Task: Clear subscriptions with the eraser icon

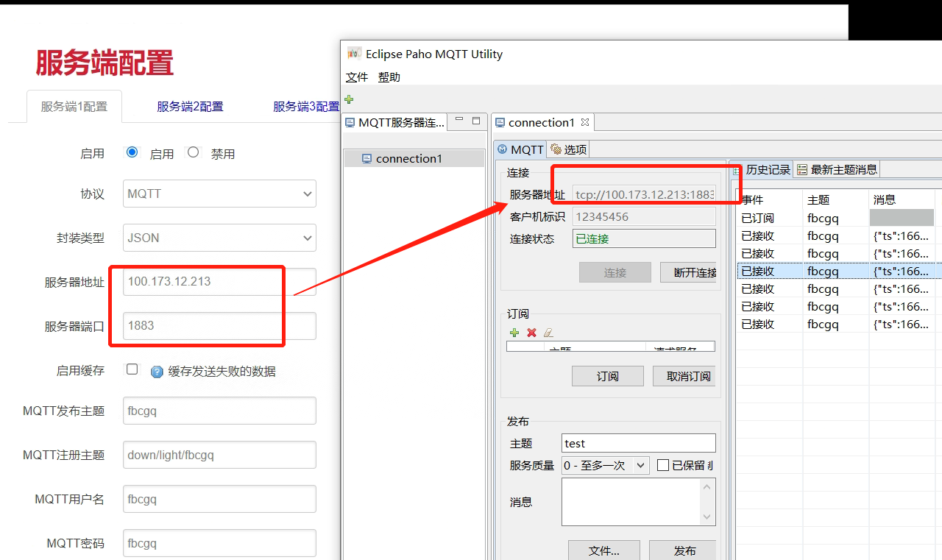Action: coord(548,333)
